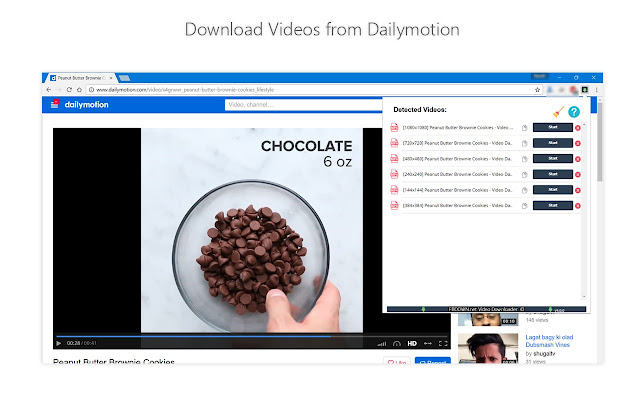
Task: Copy link icon for 144x144 video
Action: pyautogui.click(x=524, y=190)
